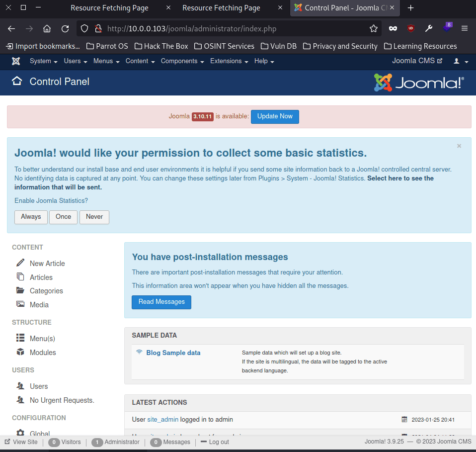Open the Global Configuration gear icon

click(x=20, y=433)
